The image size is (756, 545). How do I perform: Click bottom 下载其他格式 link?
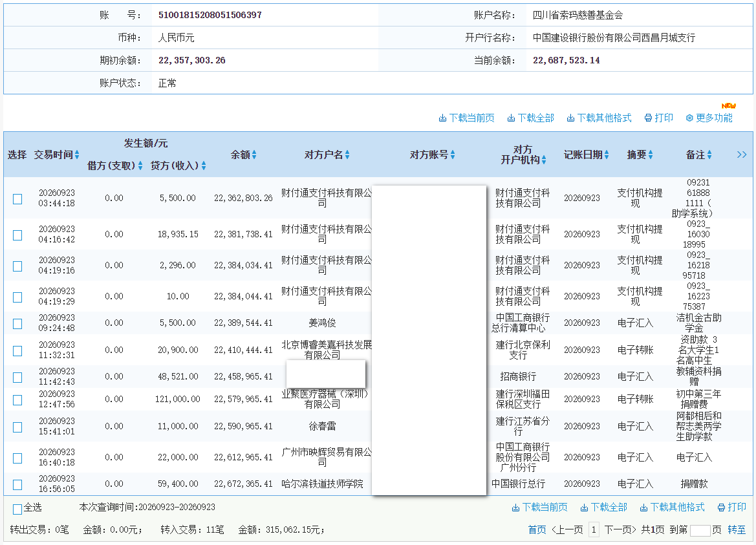[x=672, y=508]
